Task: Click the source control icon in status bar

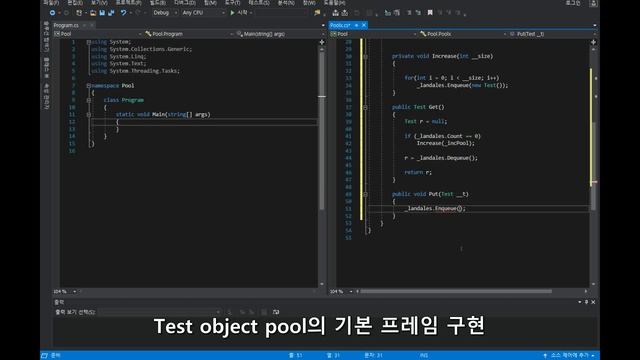Action: click(545, 356)
